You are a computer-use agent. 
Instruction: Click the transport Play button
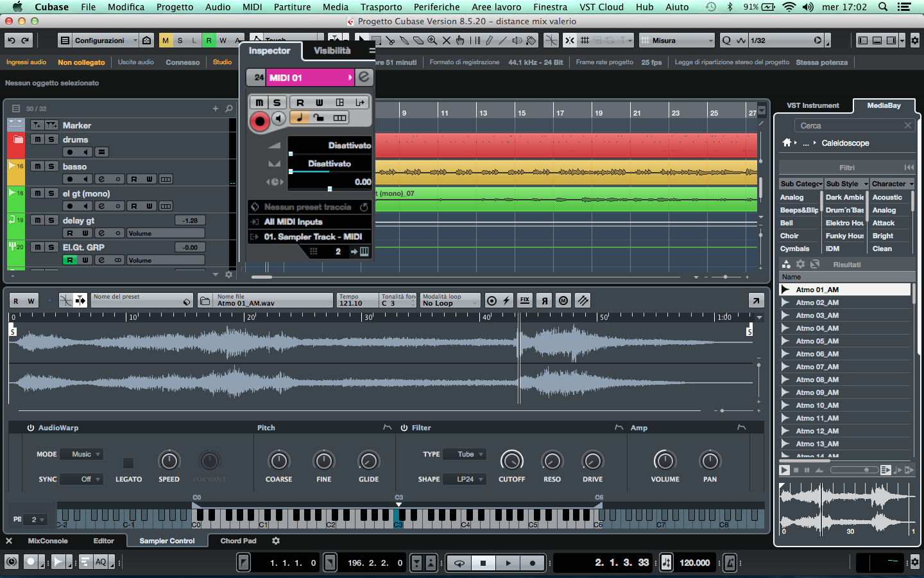coord(508,563)
